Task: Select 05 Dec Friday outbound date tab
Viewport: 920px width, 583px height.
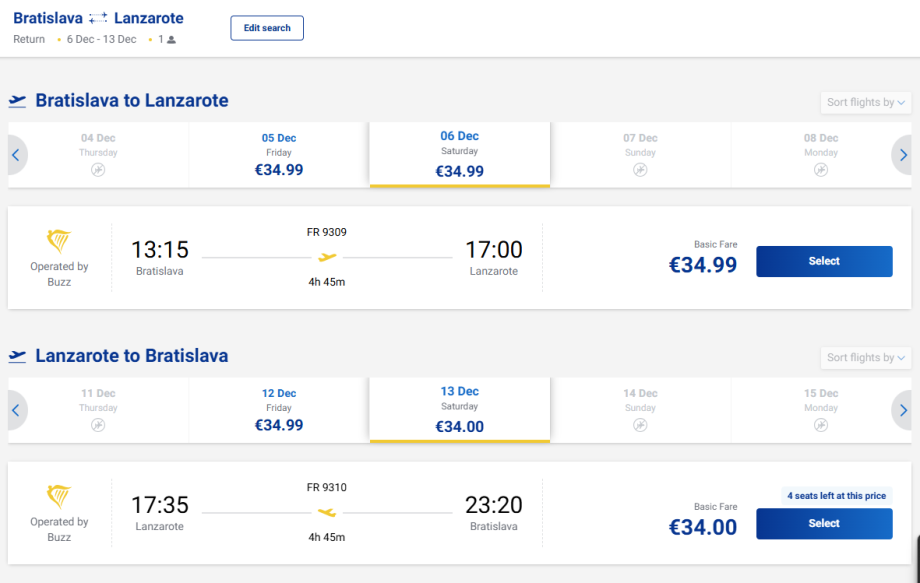Action: (279, 154)
